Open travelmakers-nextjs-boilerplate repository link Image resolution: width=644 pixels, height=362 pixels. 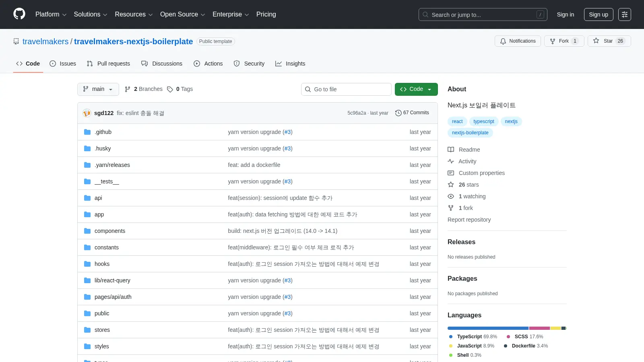(x=134, y=41)
